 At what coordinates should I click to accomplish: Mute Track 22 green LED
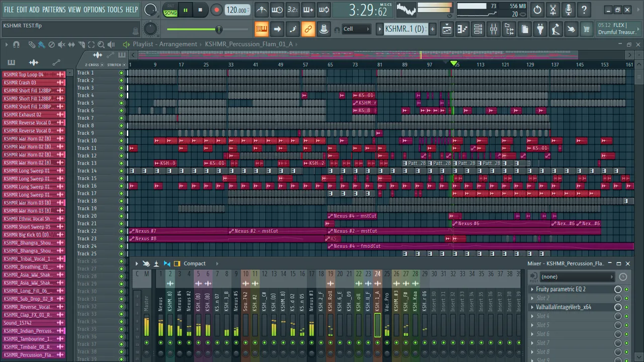click(x=121, y=231)
